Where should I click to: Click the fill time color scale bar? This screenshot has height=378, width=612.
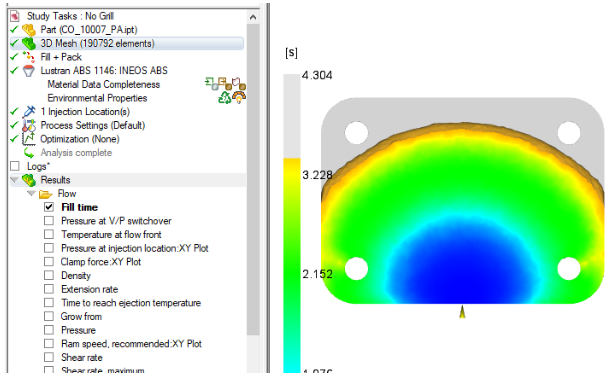pos(292,223)
